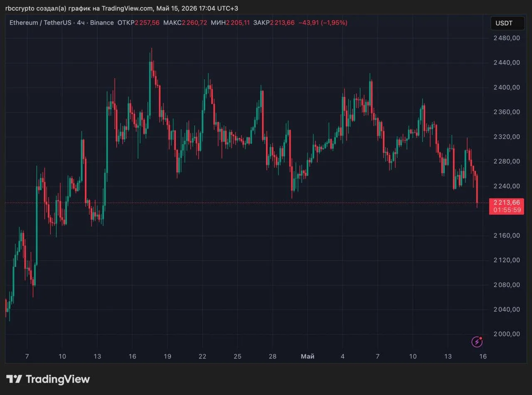Click the 2 040,00 price axis label
The height and width of the screenshot is (395, 532).
[x=507, y=309]
